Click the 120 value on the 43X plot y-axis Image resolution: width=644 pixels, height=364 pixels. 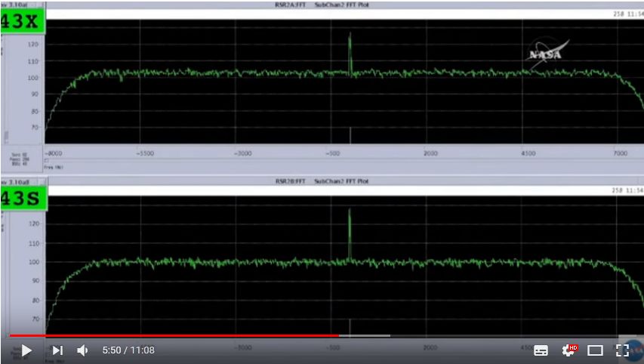pos(33,45)
